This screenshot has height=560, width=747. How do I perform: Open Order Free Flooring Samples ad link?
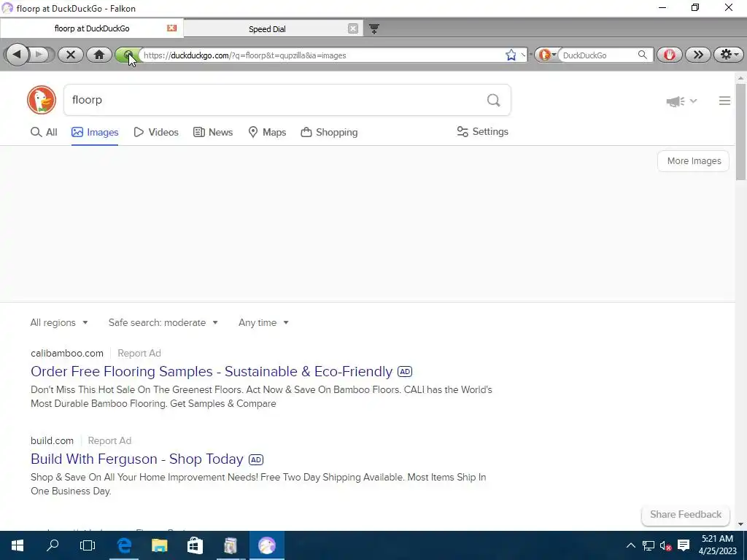point(212,371)
